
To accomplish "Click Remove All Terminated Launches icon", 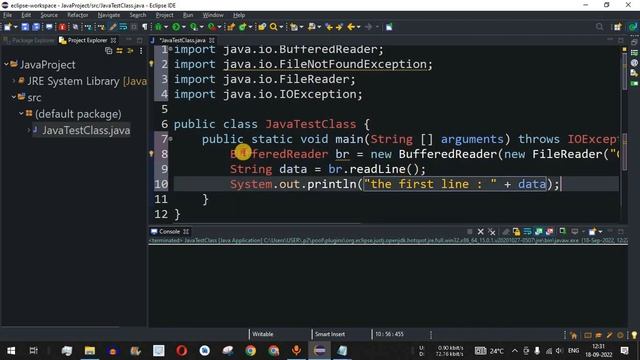I will click(492, 232).
